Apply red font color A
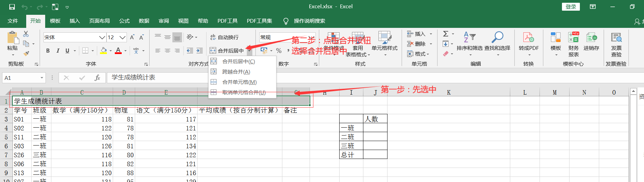 [118, 51]
